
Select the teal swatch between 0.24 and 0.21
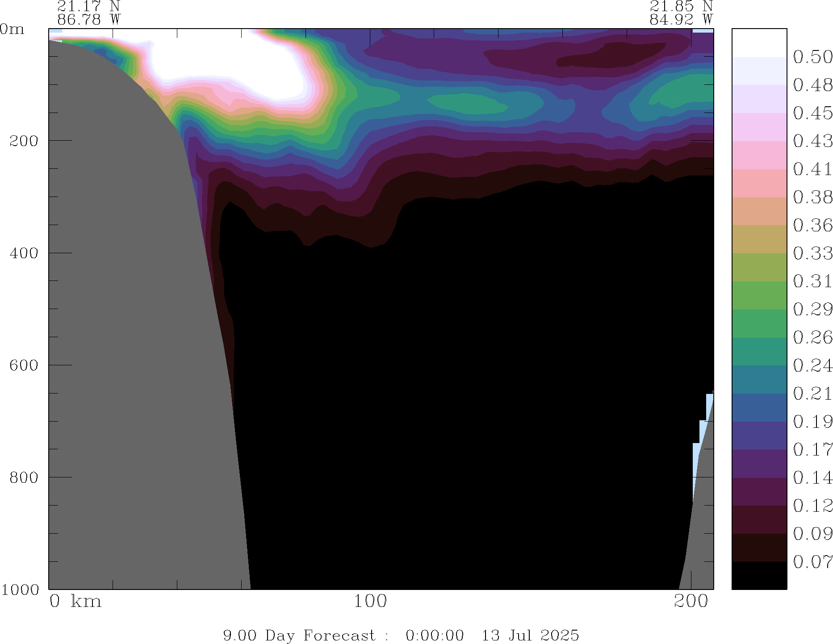pyautogui.click(x=759, y=380)
